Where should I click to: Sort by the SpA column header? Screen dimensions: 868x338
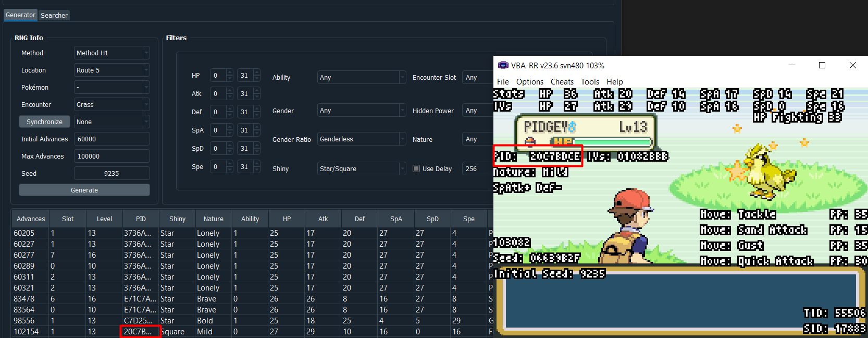[x=396, y=219]
